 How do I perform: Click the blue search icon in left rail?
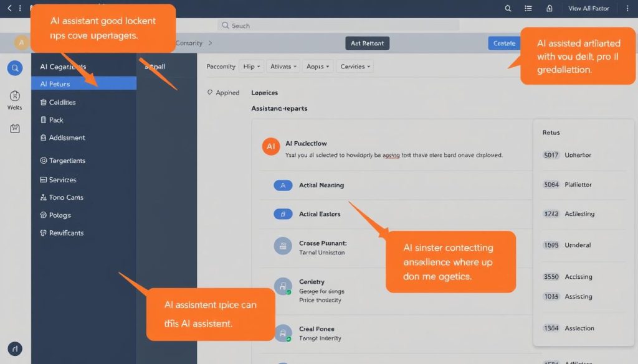15,68
